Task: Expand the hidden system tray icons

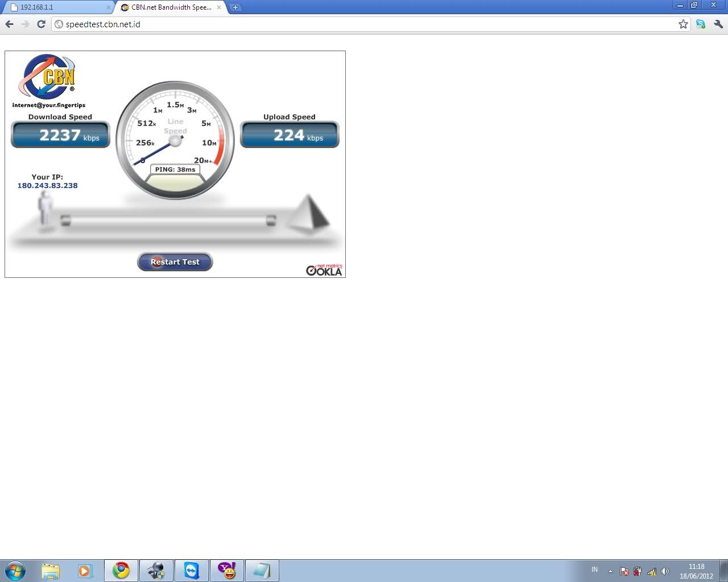Action: tap(610, 571)
